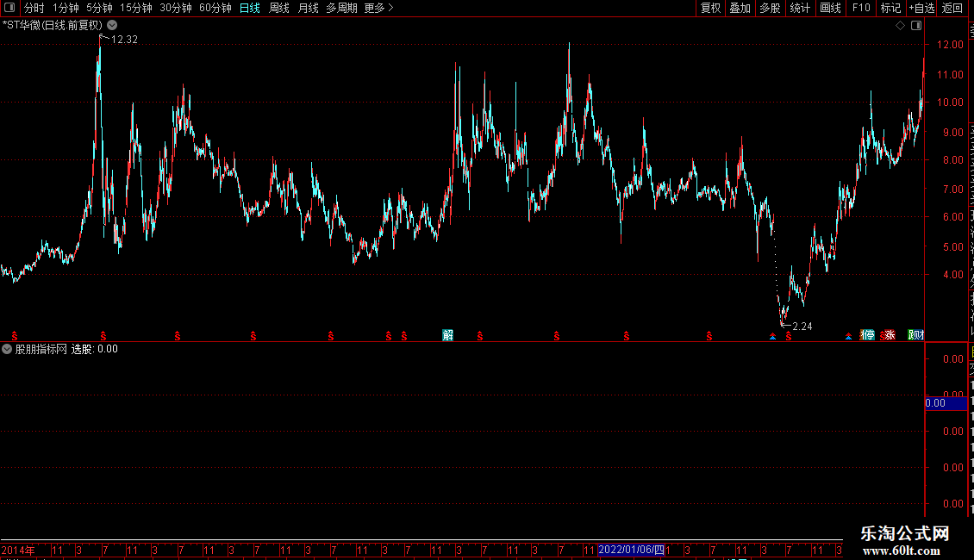Open the 涨 event marker

(890, 335)
